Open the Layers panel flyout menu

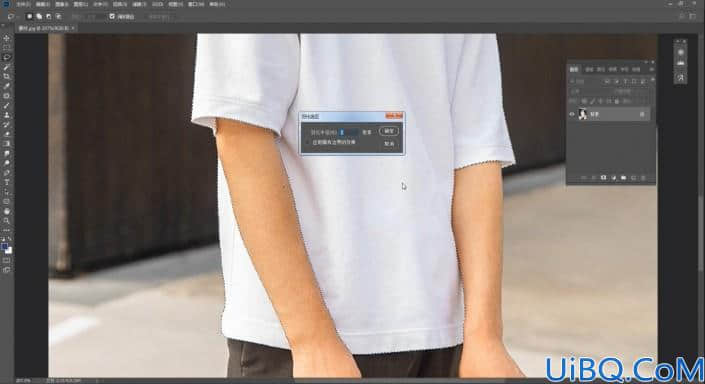651,70
